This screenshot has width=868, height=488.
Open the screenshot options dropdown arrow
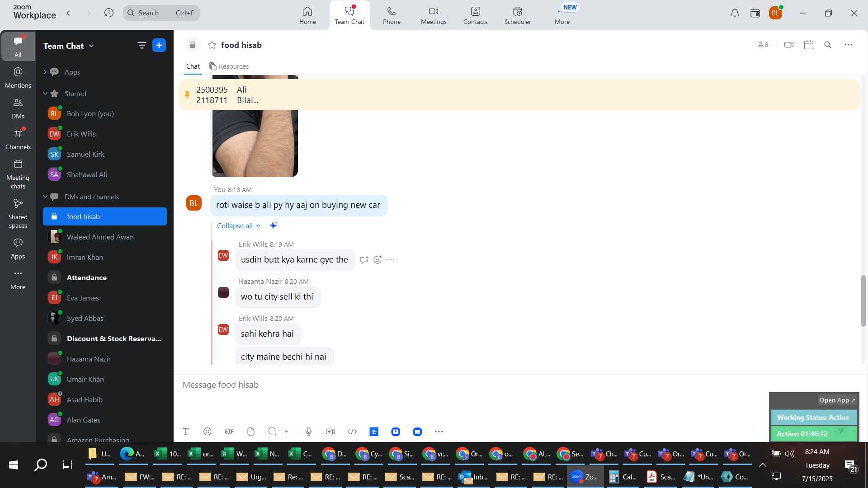287,432
